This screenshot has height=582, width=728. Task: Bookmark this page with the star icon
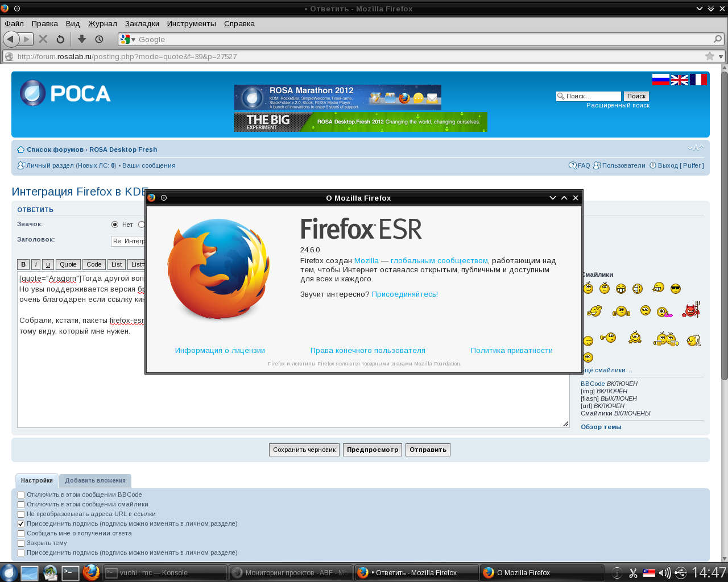[x=710, y=56]
